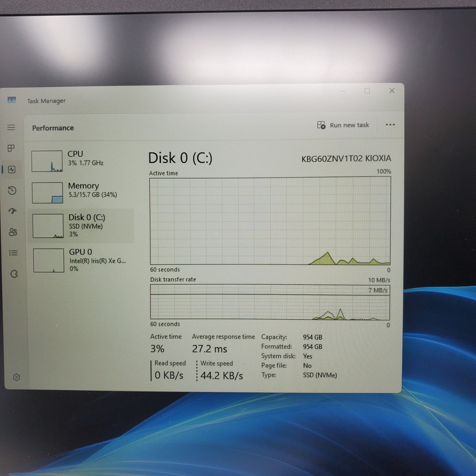The width and height of the screenshot is (476, 476).
Task: Open Task Manager Settings gear icon
Action: pos(17,377)
